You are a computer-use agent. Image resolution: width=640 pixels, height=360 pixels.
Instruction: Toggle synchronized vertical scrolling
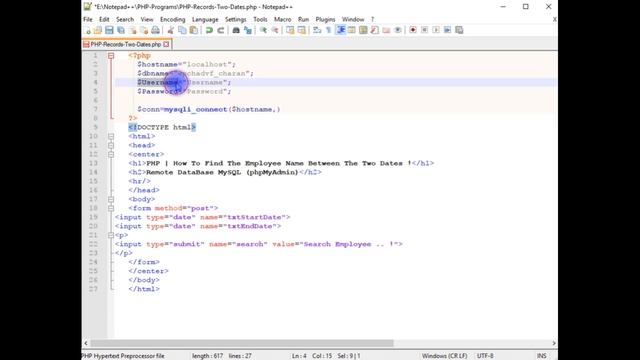[290, 30]
